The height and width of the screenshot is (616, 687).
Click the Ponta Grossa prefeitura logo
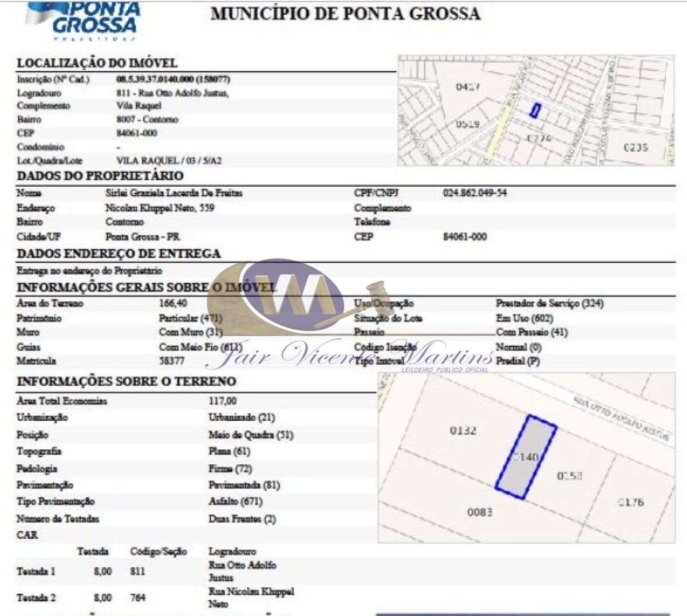point(81,20)
